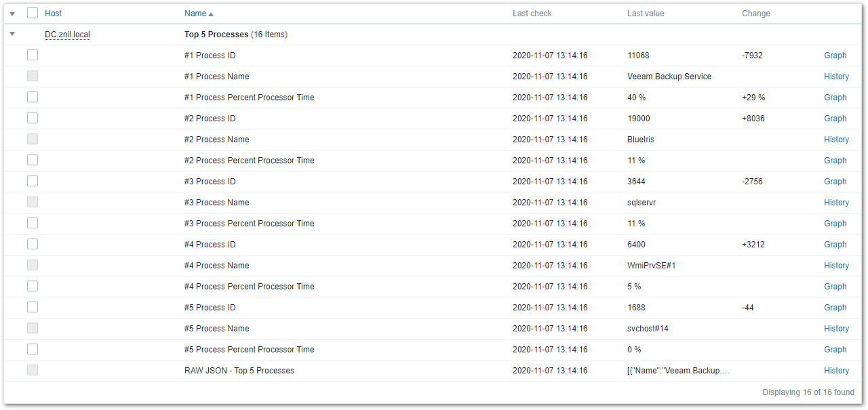Open Graph for #4 Process Percent Processor Time

[x=835, y=287]
